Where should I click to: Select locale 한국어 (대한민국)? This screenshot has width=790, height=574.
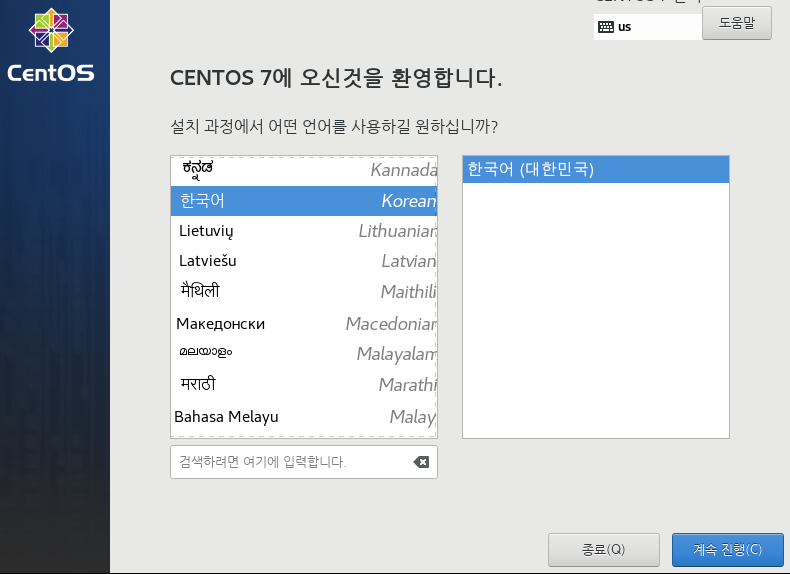[596, 169]
